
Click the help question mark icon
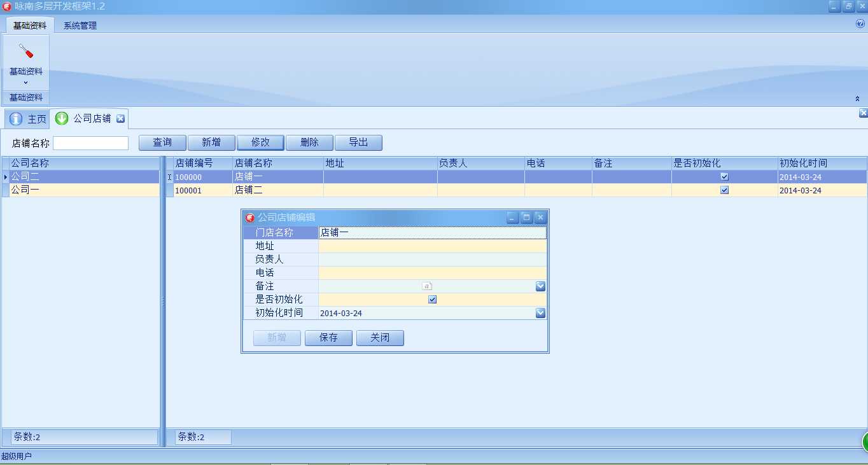[860, 24]
